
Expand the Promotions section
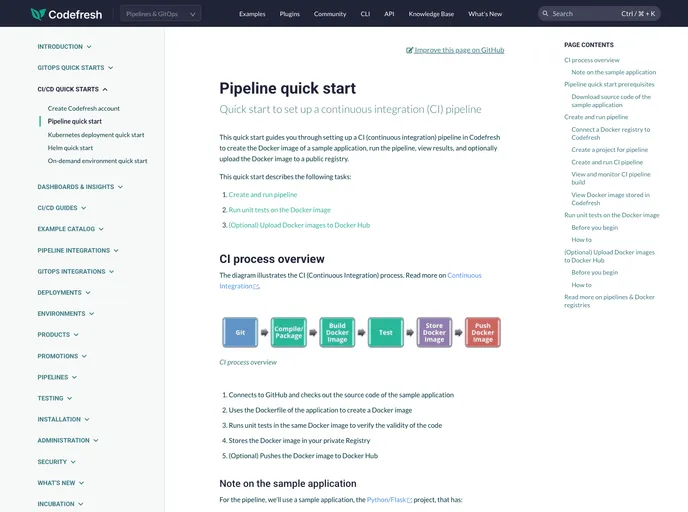coord(62,356)
